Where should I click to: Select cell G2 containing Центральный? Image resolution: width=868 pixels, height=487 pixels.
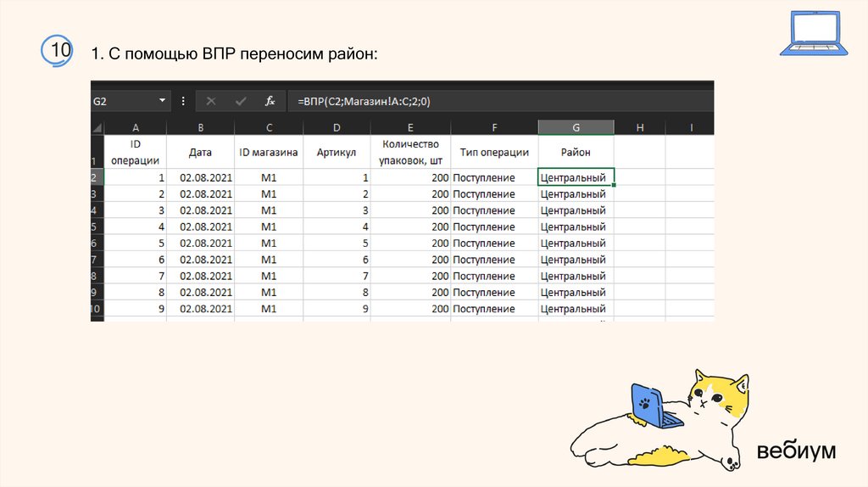click(x=576, y=177)
